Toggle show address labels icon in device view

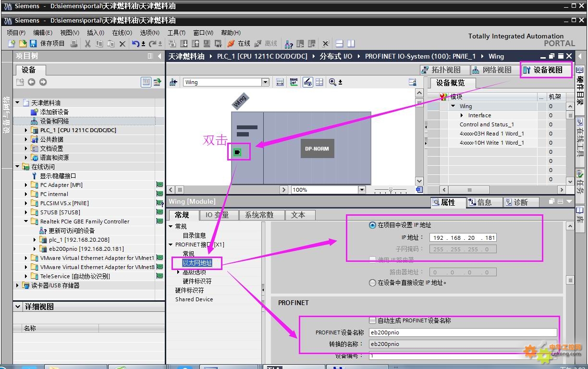pos(308,82)
